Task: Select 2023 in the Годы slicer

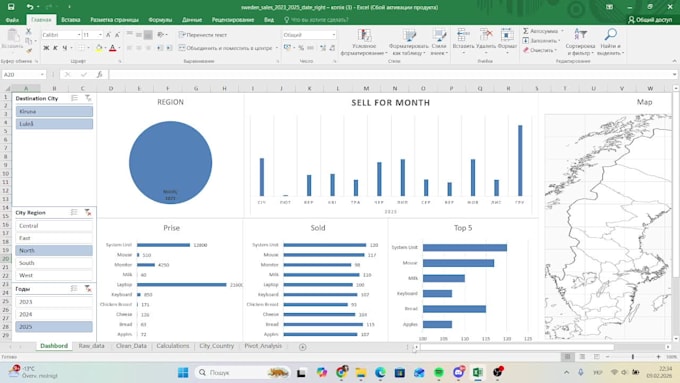Action: pyautogui.click(x=54, y=302)
